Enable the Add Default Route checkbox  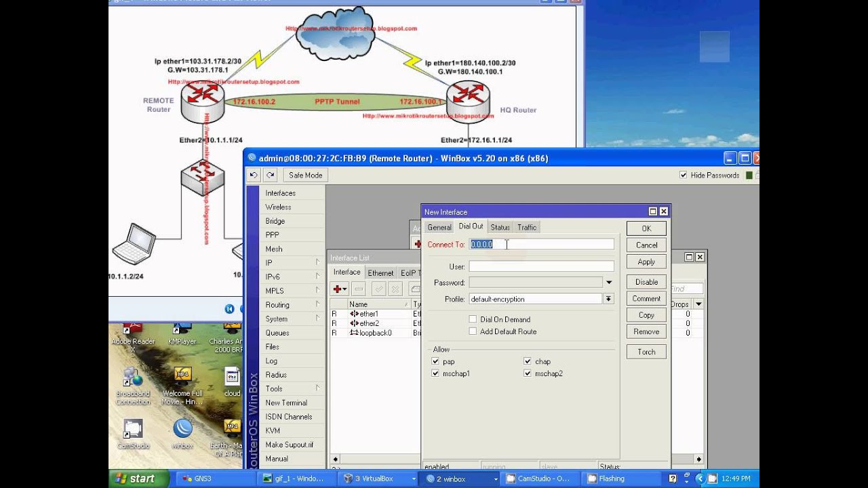click(473, 331)
